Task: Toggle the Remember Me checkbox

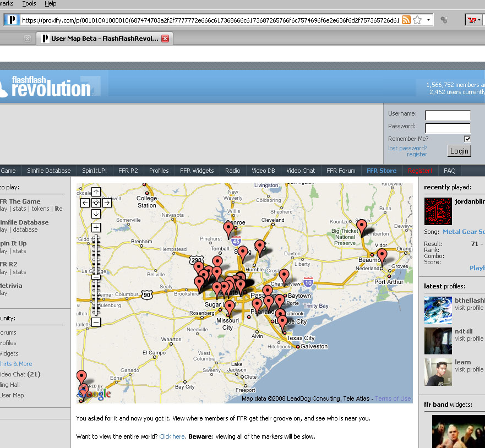Action: pyautogui.click(x=467, y=139)
